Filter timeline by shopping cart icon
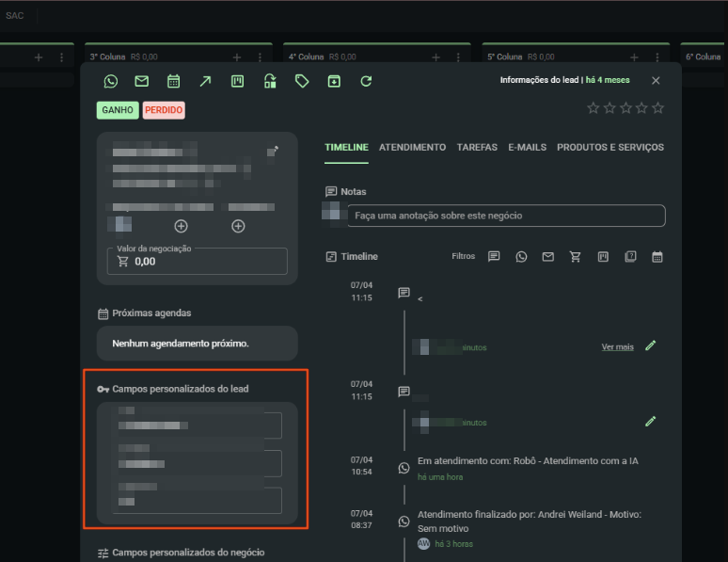 (x=576, y=256)
